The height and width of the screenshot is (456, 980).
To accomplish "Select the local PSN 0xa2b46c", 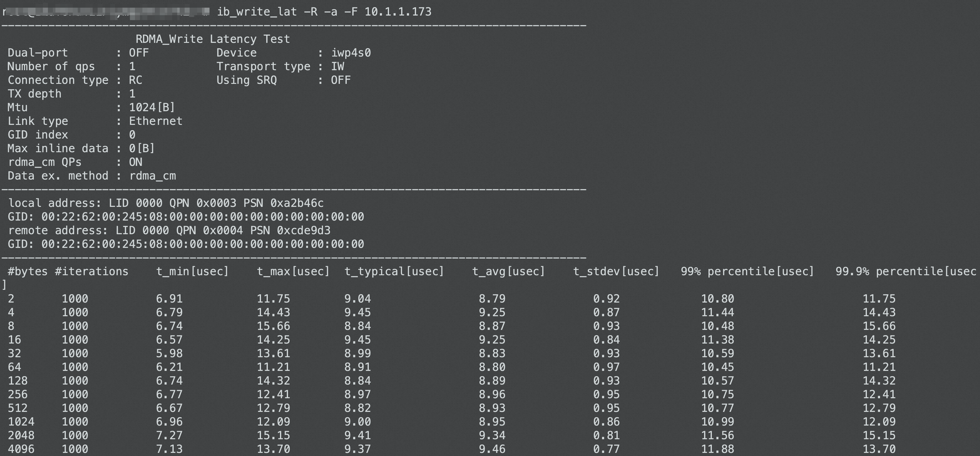I will coord(297,203).
